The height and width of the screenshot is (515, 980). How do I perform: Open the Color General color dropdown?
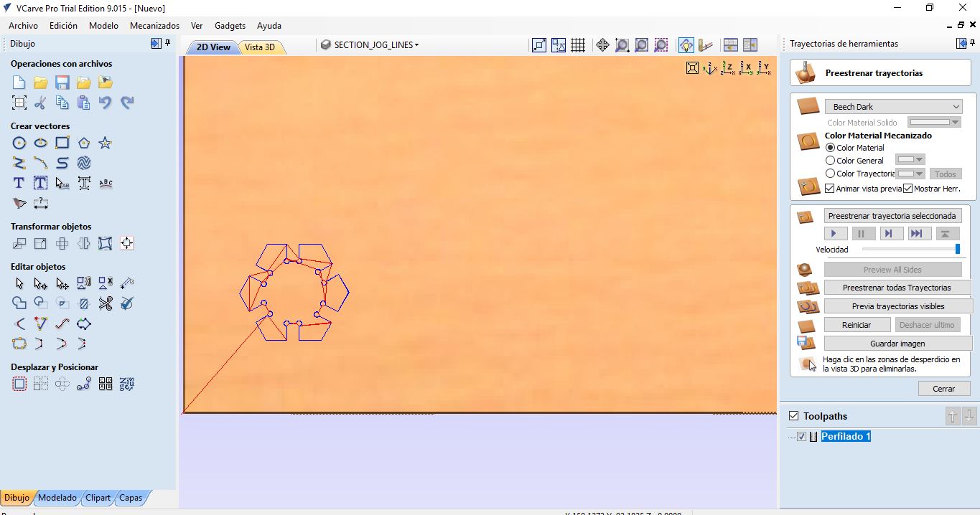coord(910,159)
